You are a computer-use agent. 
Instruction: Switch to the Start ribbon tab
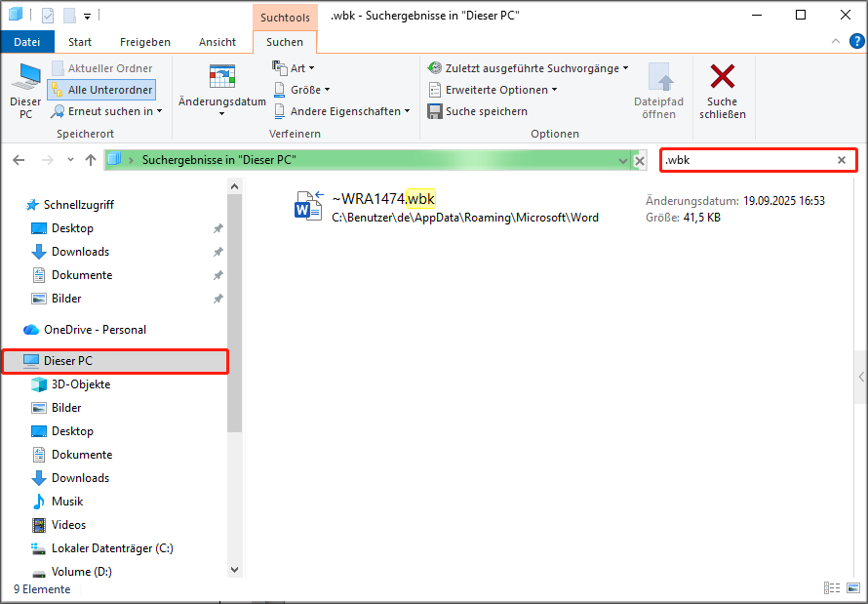(x=80, y=42)
